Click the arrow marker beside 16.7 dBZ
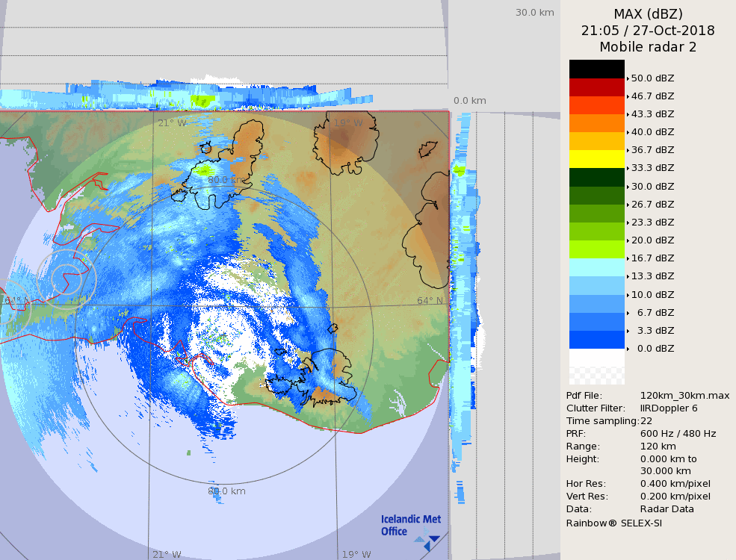Viewport: 736px width, 560px height. coord(628,258)
